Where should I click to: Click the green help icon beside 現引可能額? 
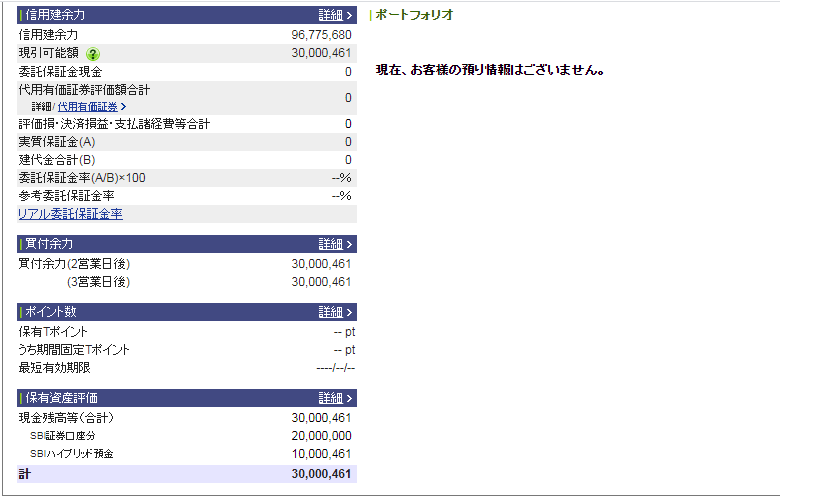pyautogui.click(x=93, y=54)
